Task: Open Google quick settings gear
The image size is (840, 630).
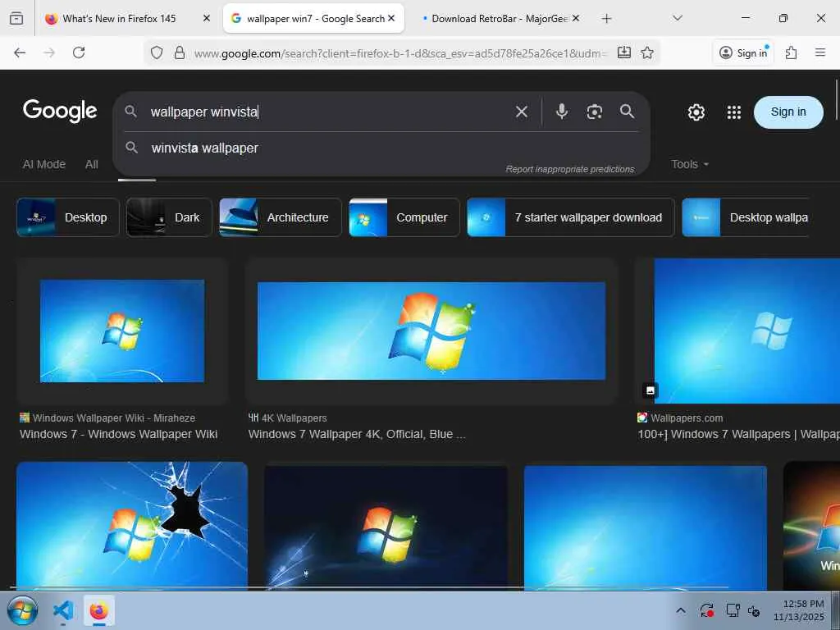Action: point(696,112)
